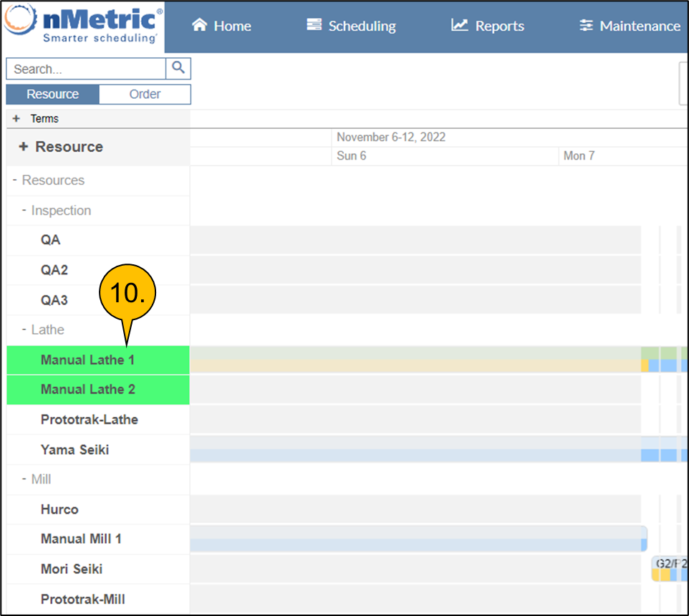Select Mori Seiki resource
The image size is (689, 616).
click(98, 569)
